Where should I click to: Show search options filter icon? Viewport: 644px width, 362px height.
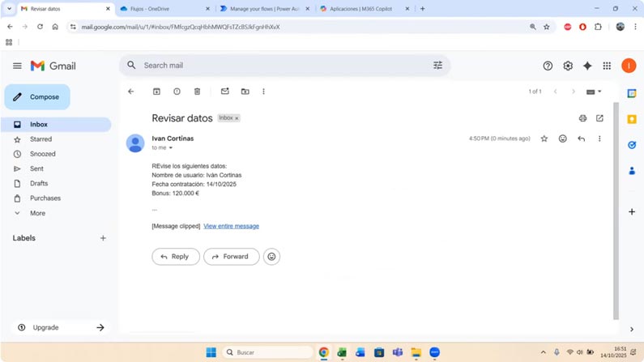437,66
